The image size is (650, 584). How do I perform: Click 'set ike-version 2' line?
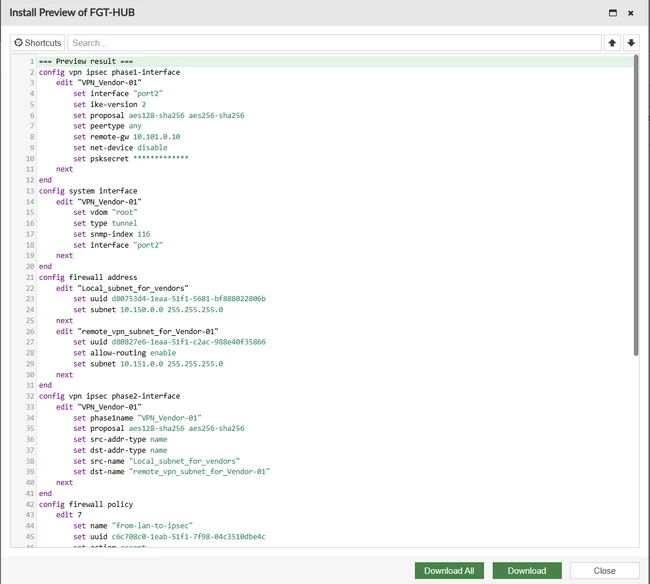click(109, 104)
